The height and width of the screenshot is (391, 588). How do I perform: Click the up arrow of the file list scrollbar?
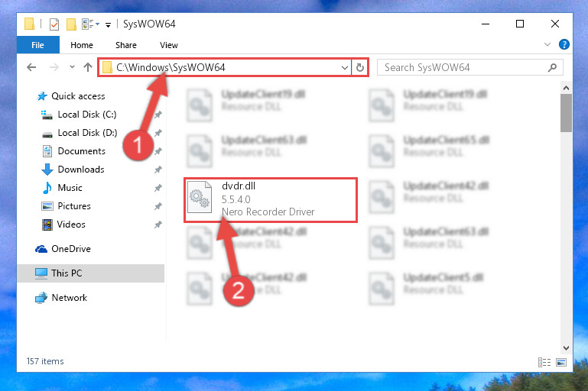point(567,89)
